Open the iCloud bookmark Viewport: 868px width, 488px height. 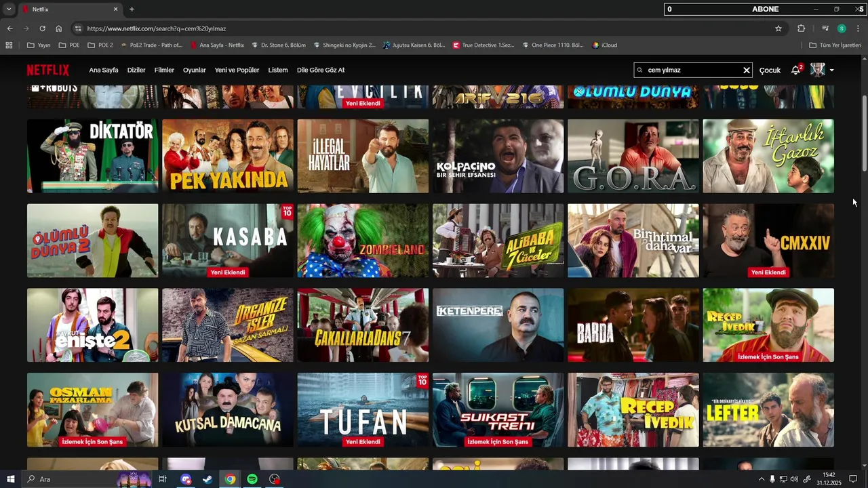604,45
